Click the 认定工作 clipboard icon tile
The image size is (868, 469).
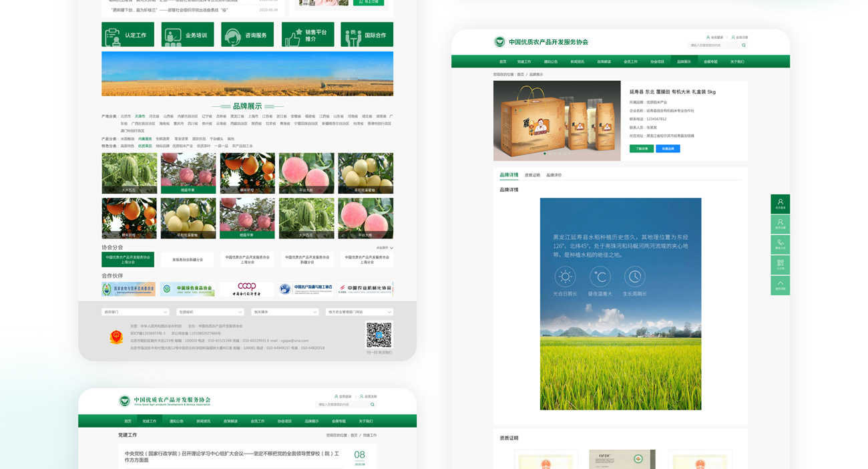128,35
